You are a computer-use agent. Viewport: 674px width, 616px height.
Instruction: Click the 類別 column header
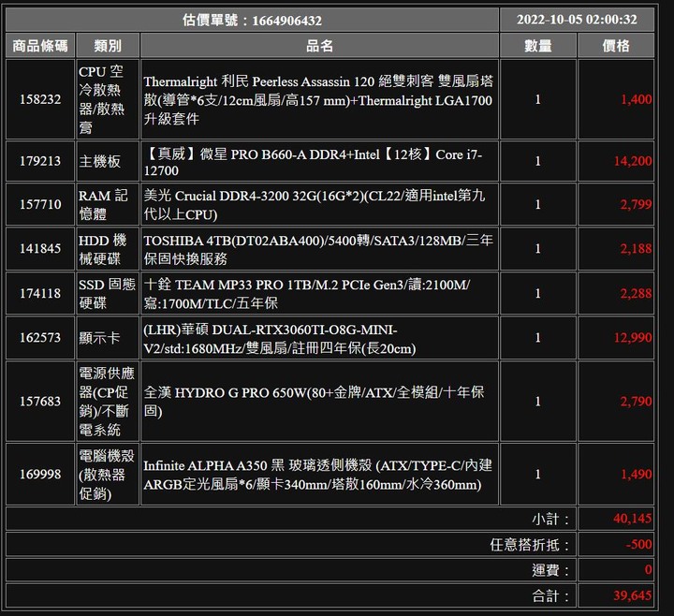pyautogui.click(x=108, y=46)
